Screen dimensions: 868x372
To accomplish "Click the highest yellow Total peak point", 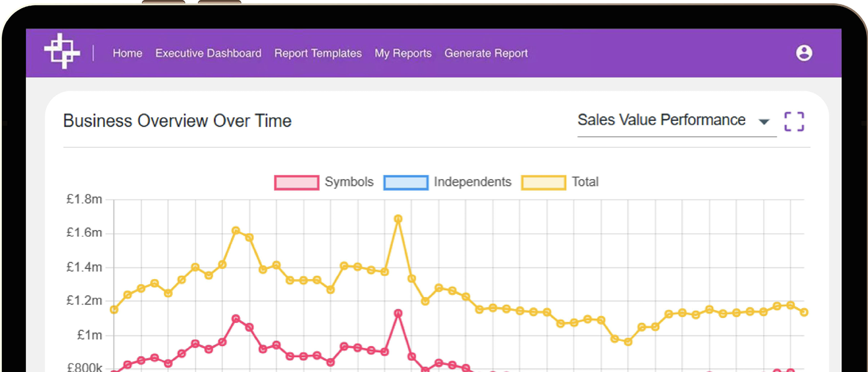I will 398,219.
